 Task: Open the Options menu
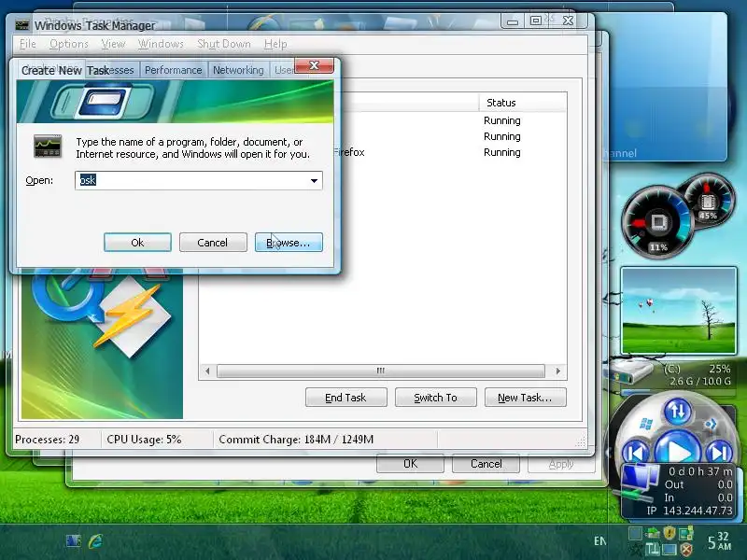(x=69, y=44)
